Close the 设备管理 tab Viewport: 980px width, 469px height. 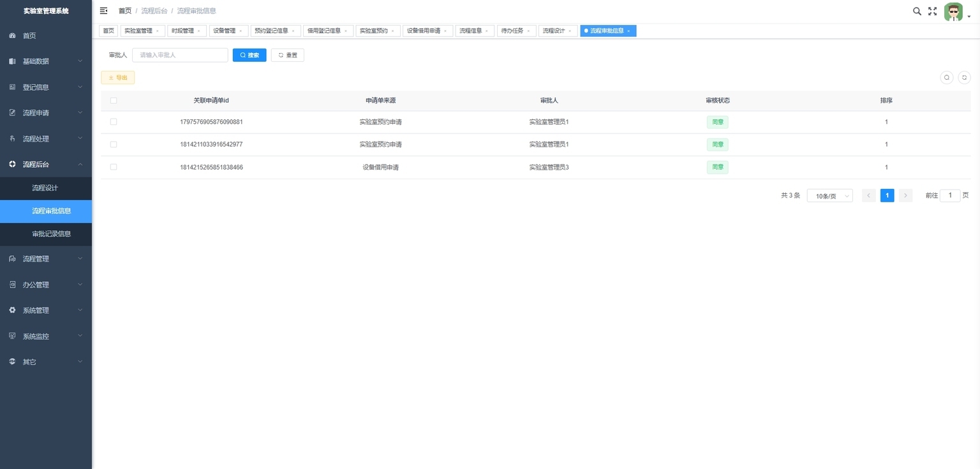click(x=241, y=31)
